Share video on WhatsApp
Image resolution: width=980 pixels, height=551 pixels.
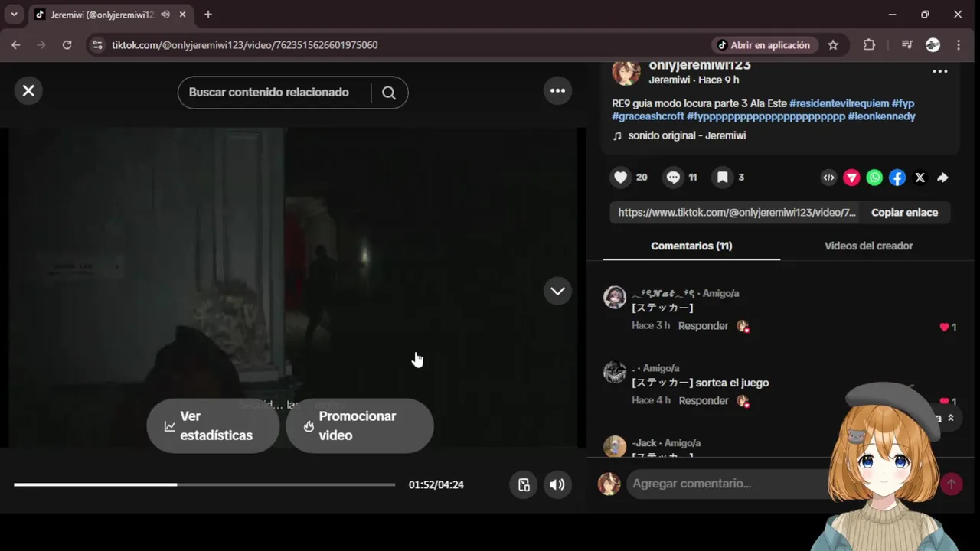[x=874, y=178]
